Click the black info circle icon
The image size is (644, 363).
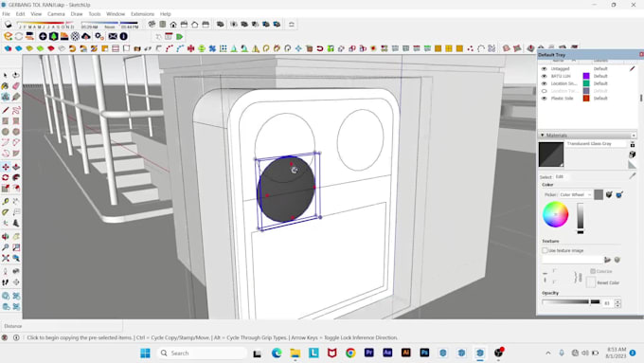[x=124, y=37]
